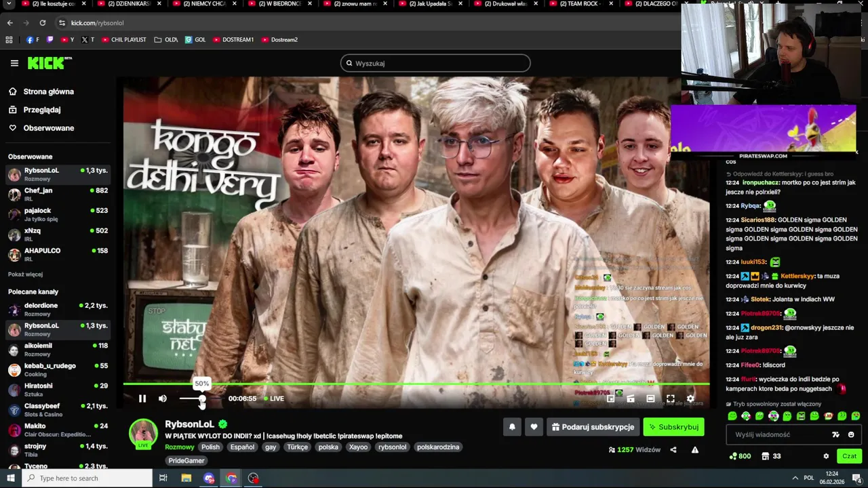Jump to LIVE in the player
868x488 pixels.
(x=274, y=399)
